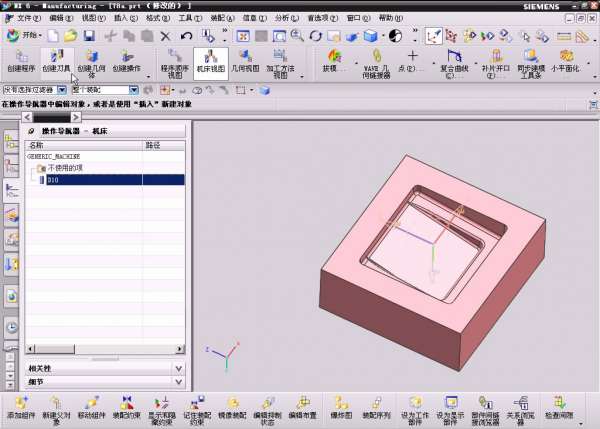The height and width of the screenshot is (429, 600).
Task: Open the Start (开始) dropdown menu
Action: (24, 35)
